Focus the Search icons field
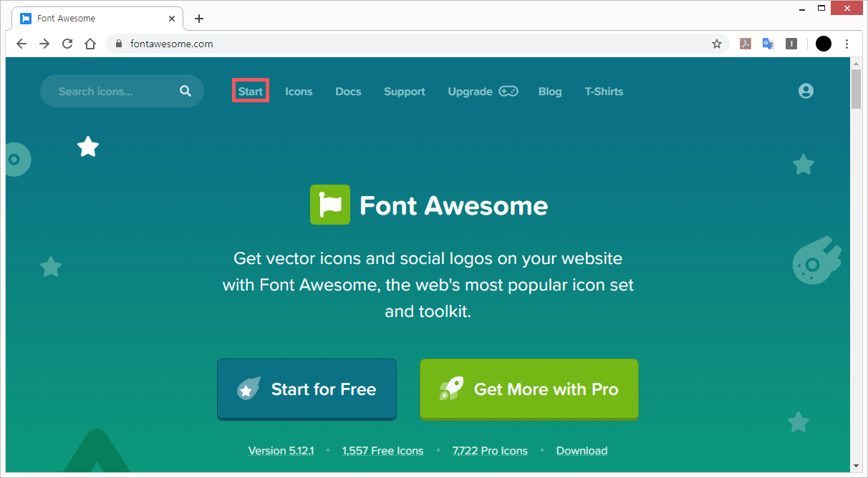This screenshot has height=478, width=868. click(122, 91)
